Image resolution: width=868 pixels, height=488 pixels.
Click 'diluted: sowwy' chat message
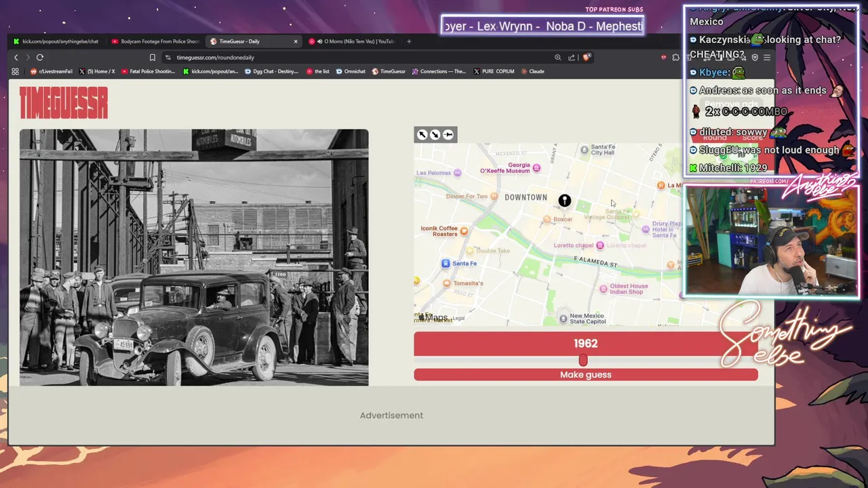tap(738, 132)
